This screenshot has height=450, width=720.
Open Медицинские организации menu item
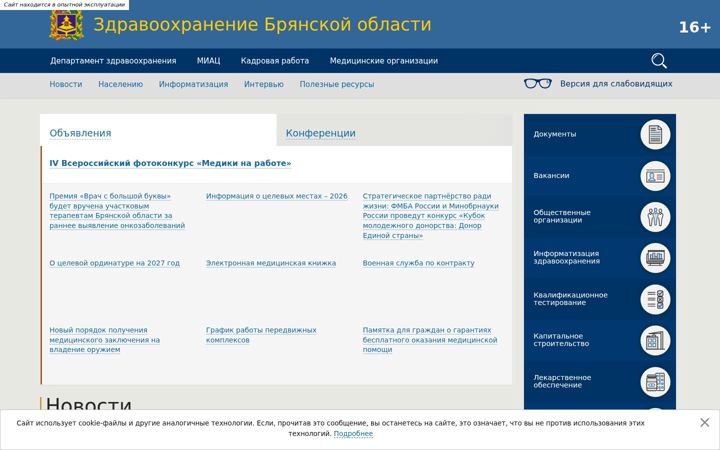click(x=383, y=61)
